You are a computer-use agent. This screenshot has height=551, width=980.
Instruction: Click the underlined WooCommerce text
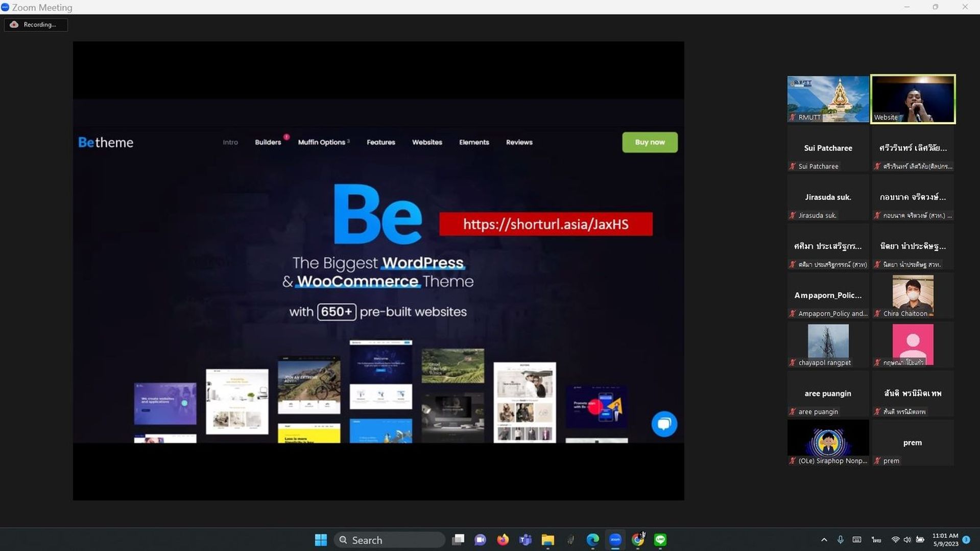coord(358,281)
